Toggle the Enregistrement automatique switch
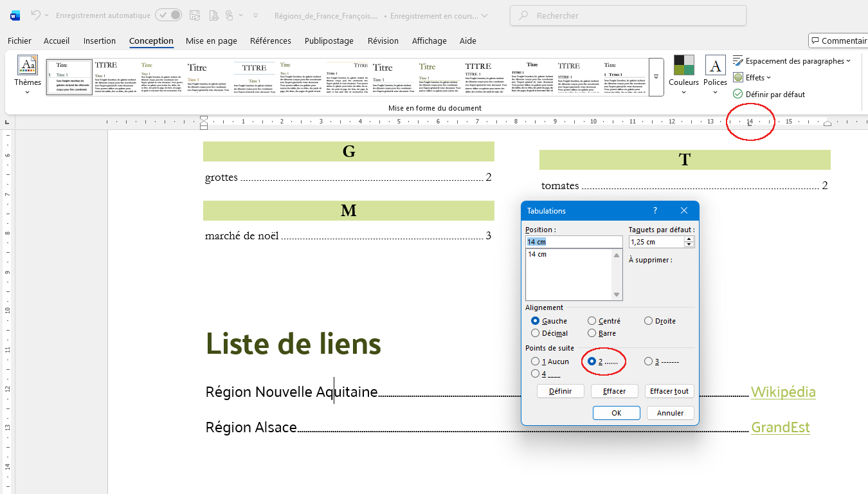868x494 pixels. (x=168, y=15)
